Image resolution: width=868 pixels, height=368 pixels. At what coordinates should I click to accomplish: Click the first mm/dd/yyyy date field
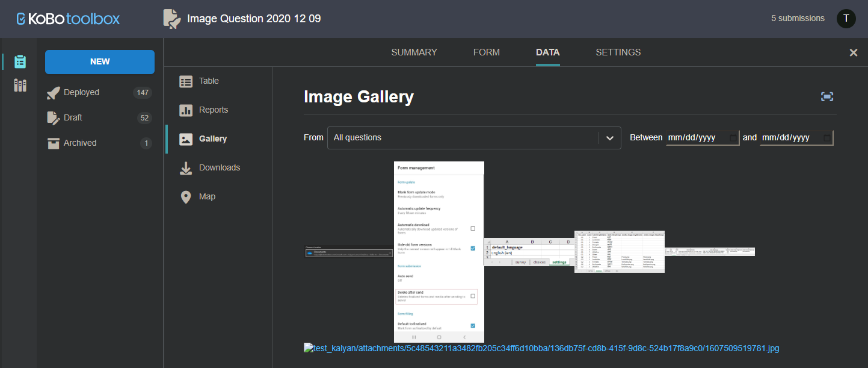(x=701, y=137)
